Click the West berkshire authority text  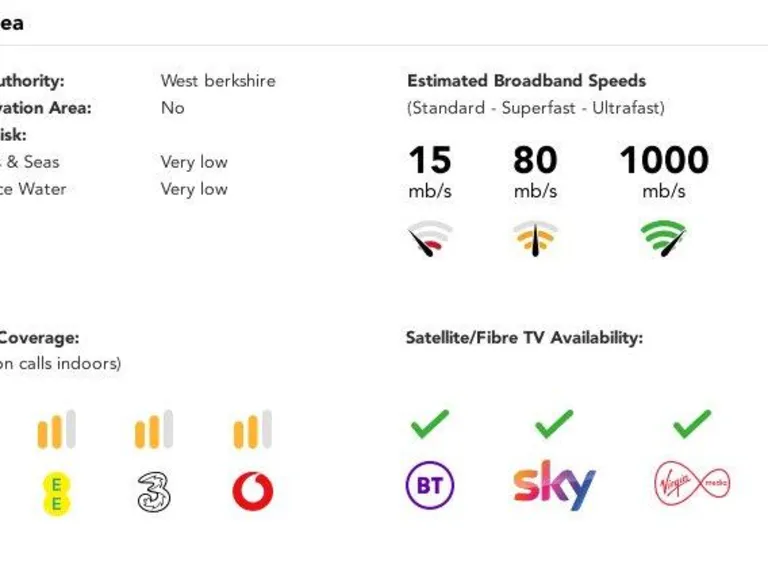pos(218,81)
